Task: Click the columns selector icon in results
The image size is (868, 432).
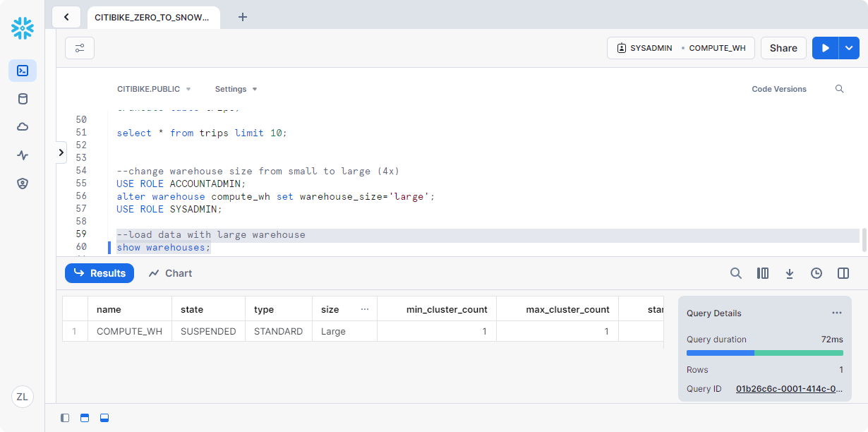Action: 763,273
